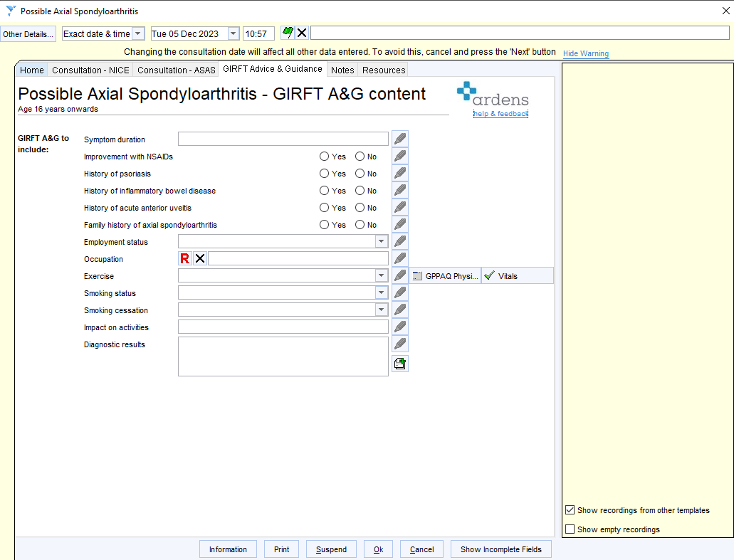Switch to the Consultation - ASAS tab
This screenshot has height=560, width=734.
coord(176,70)
